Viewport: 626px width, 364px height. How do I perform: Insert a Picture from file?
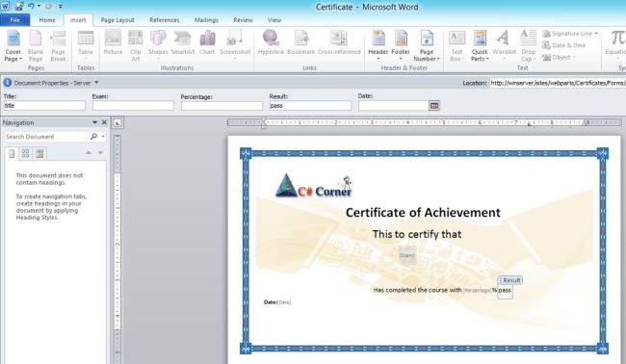pos(113,43)
